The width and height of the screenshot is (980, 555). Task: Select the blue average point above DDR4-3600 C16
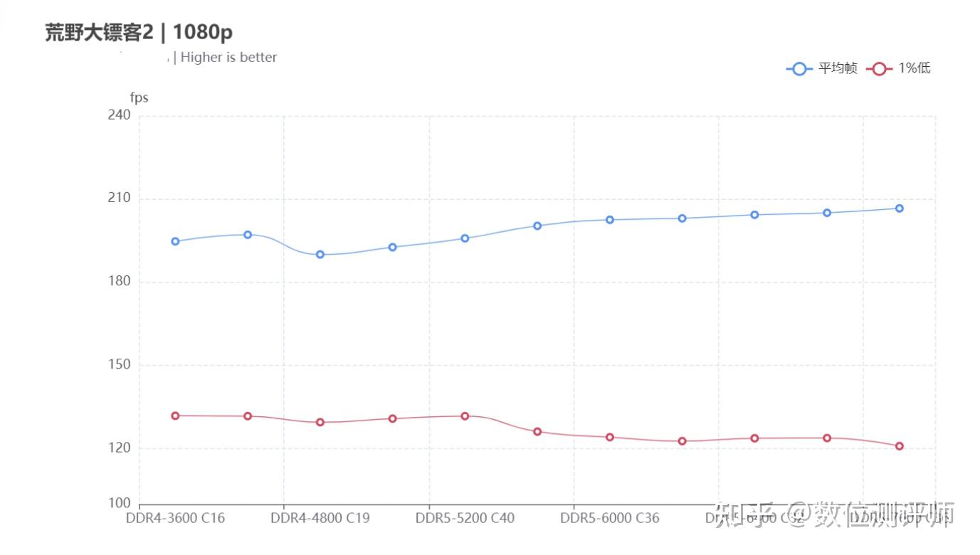[175, 241]
